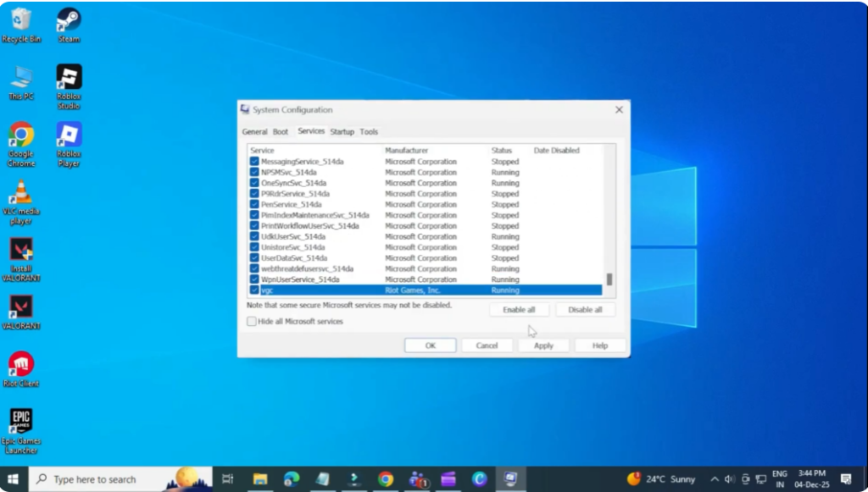This screenshot has height=492, width=868.
Task: Open the Recycle Bin
Action: click(19, 19)
